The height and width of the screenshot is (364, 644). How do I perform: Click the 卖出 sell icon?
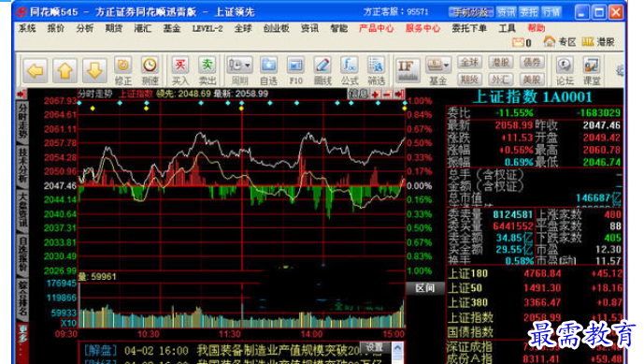(x=207, y=71)
